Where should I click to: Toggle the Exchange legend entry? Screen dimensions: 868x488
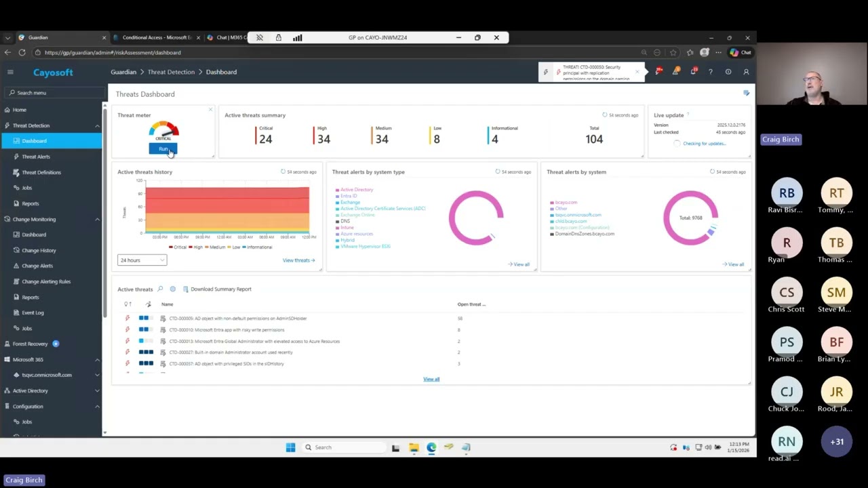point(348,202)
